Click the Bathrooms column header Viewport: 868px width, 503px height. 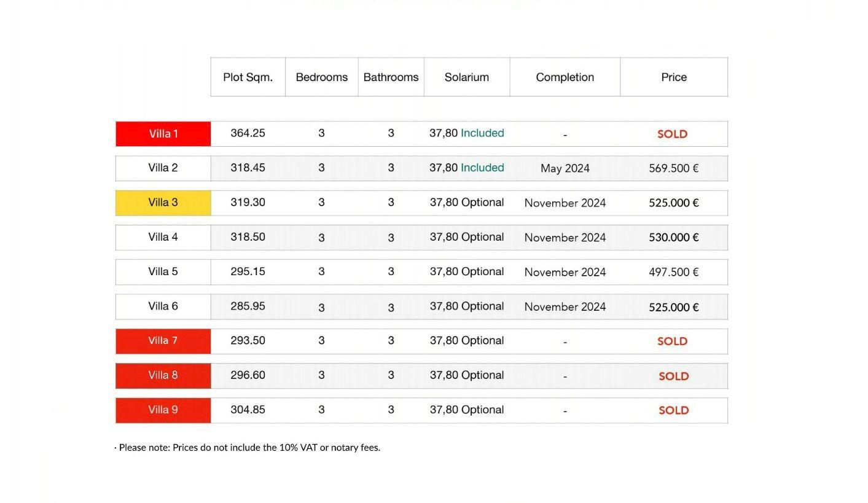(x=391, y=77)
